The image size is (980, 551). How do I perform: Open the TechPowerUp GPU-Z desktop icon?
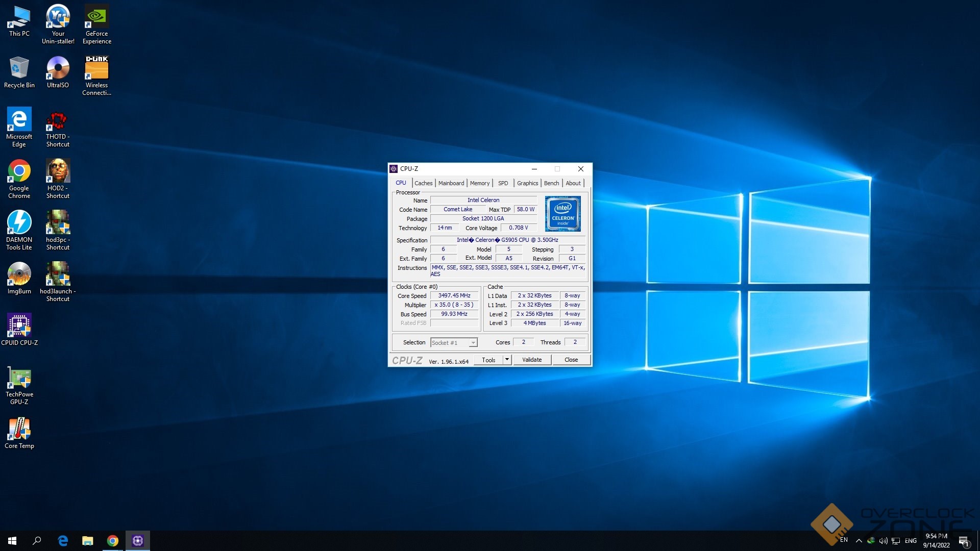[x=19, y=379]
